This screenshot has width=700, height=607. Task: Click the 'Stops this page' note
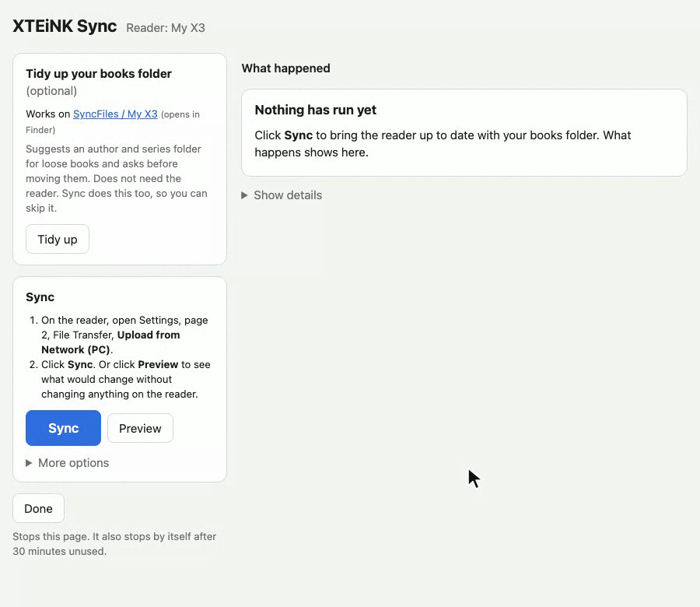114,543
